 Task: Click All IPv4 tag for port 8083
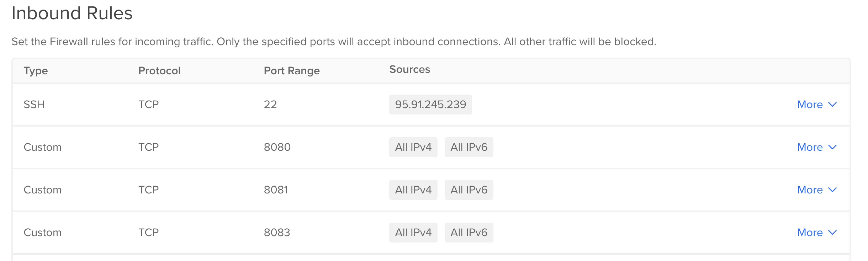click(x=413, y=233)
